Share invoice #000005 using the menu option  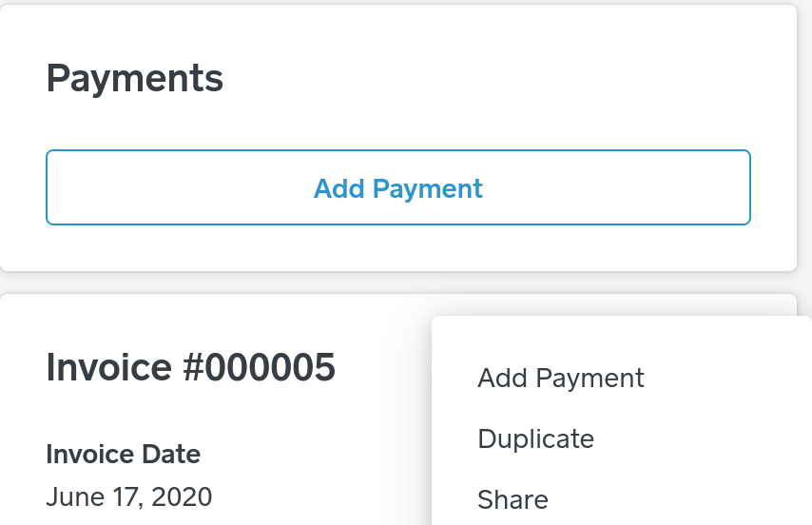(x=512, y=499)
